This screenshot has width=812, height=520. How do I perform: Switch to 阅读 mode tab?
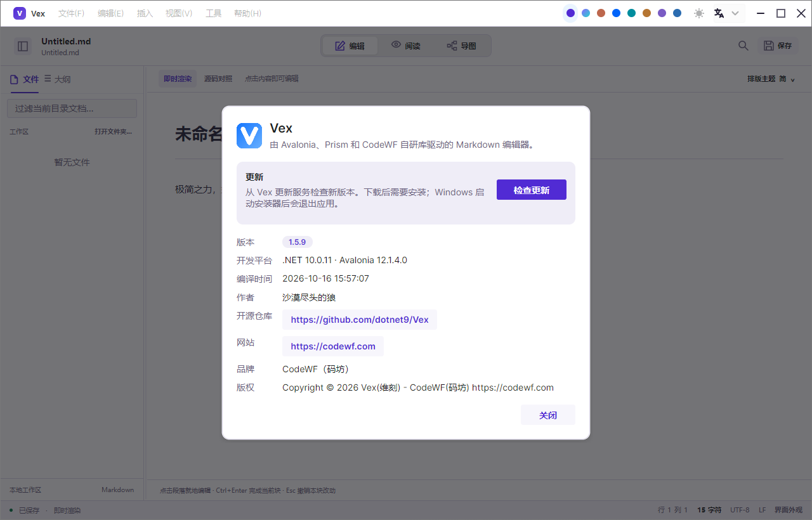click(406, 46)
